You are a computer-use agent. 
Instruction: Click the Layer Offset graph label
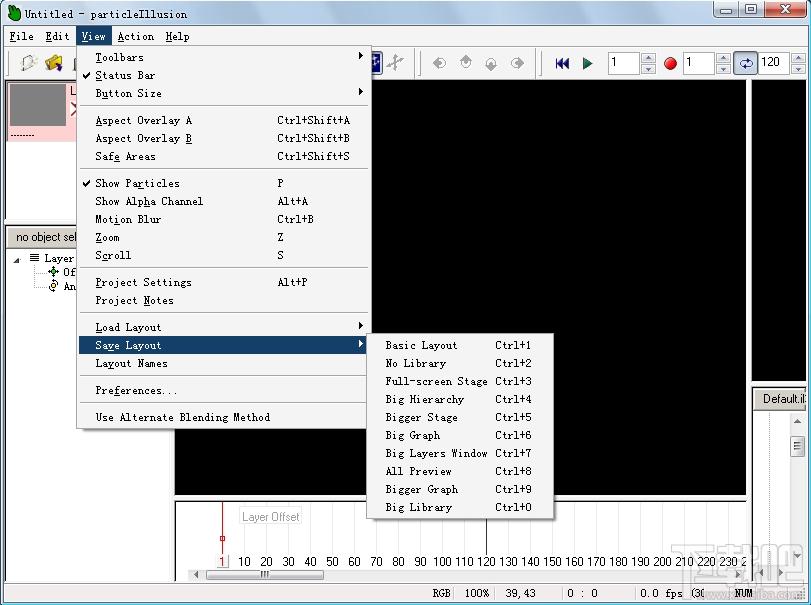click(x=271, y=517)
